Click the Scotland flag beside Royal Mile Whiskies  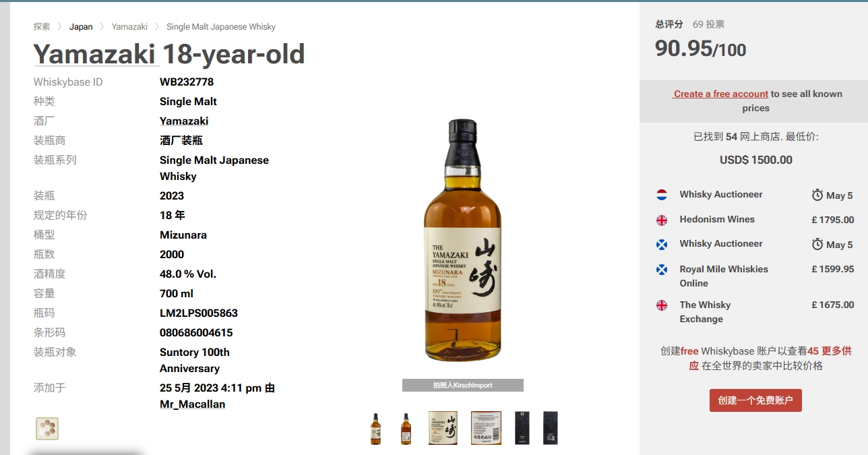(662, 270)
